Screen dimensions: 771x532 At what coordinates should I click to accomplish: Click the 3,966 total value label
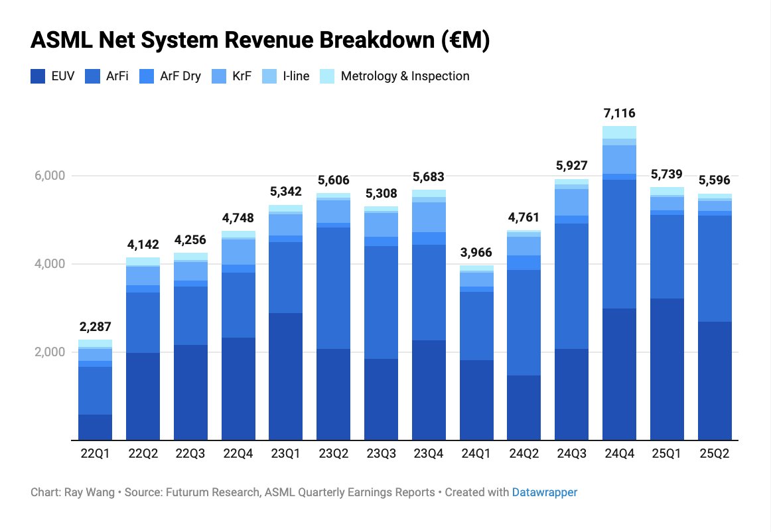[x=476, y=253]
